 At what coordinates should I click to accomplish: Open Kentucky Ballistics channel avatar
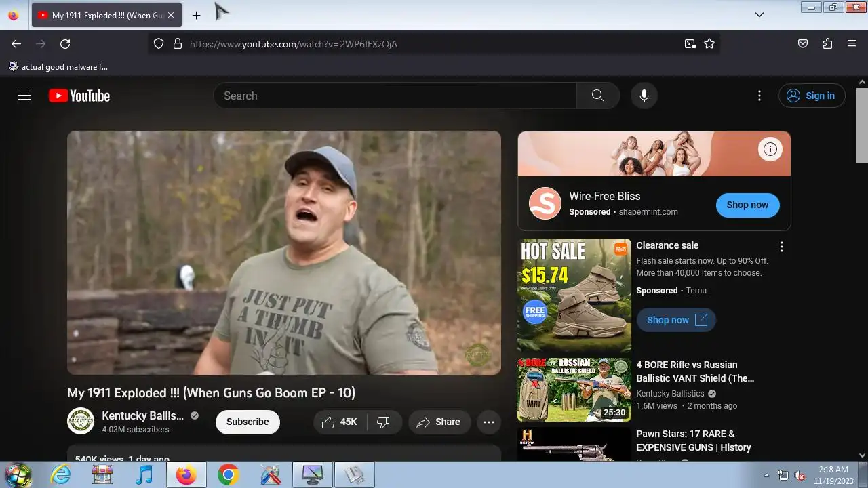coord(81,421)
